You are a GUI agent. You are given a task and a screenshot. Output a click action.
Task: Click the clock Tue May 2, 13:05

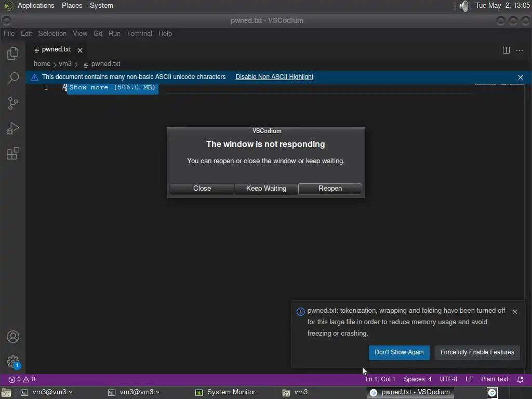point(502,6)
